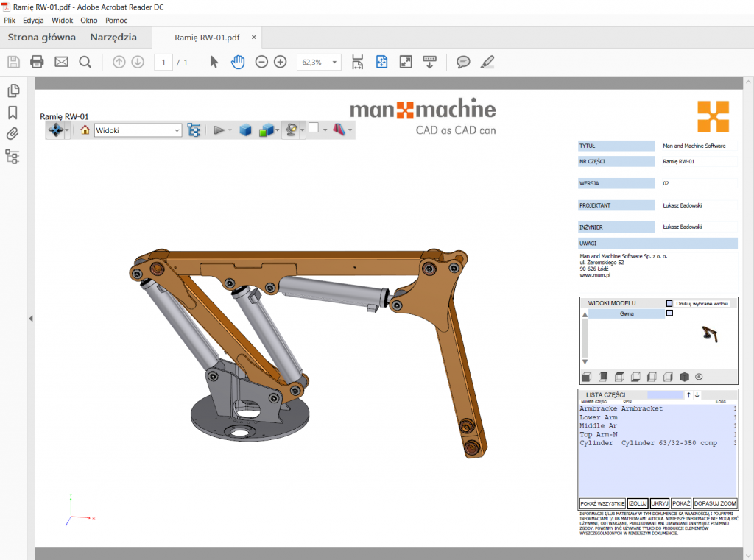Select the 'Lower Arm' part row
Screen dimensions: 754x560
click(x=599, y=417)
